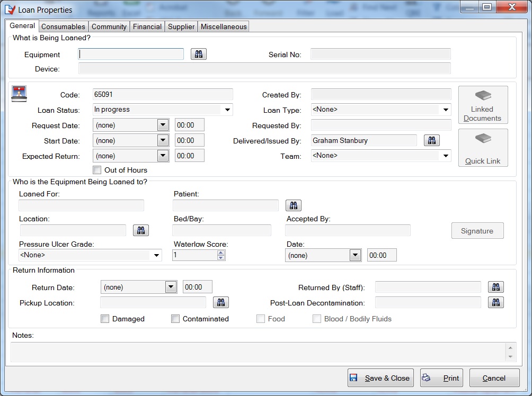Click the Device field
This screenshot has height=396, width=532.
click(264, 68)
